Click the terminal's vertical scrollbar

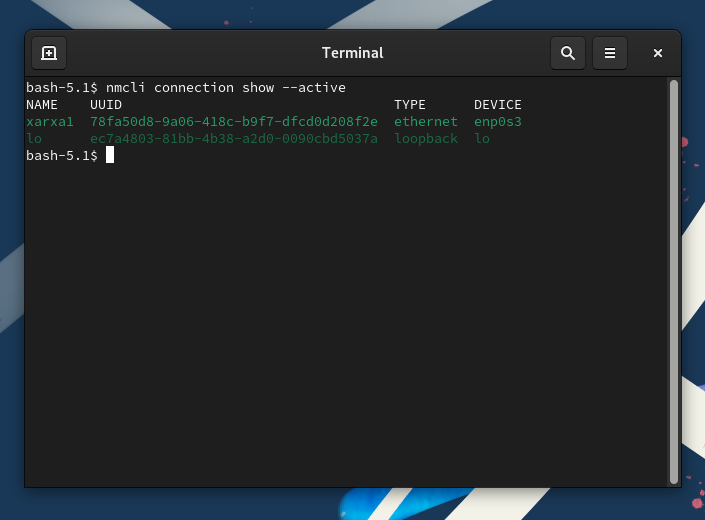point(673,280)
